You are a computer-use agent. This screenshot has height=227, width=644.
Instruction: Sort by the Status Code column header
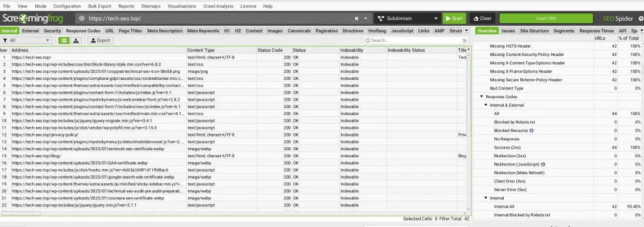pos(274,50)
